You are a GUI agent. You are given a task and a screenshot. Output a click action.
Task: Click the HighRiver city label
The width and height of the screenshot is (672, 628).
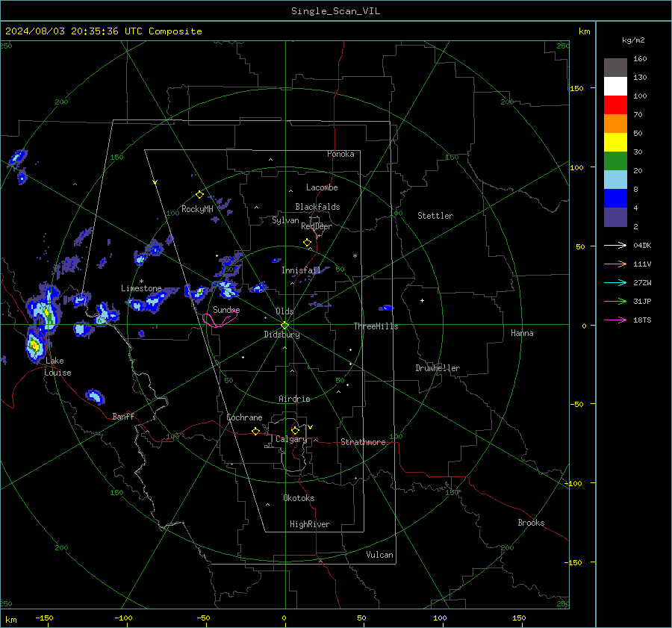click(x=310, y=524)
